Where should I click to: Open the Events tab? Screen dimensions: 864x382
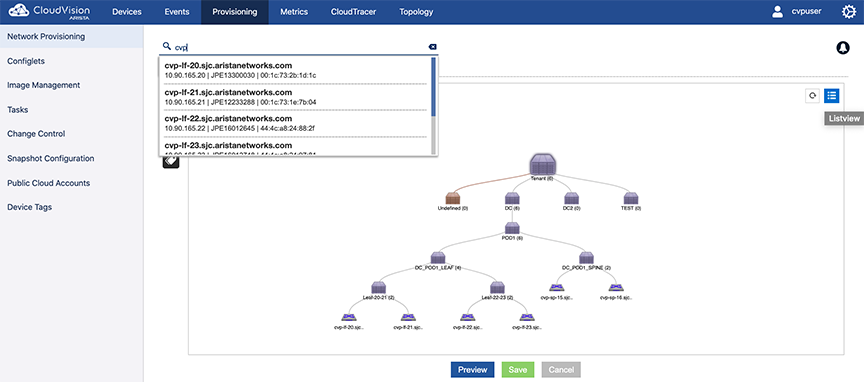177,12
